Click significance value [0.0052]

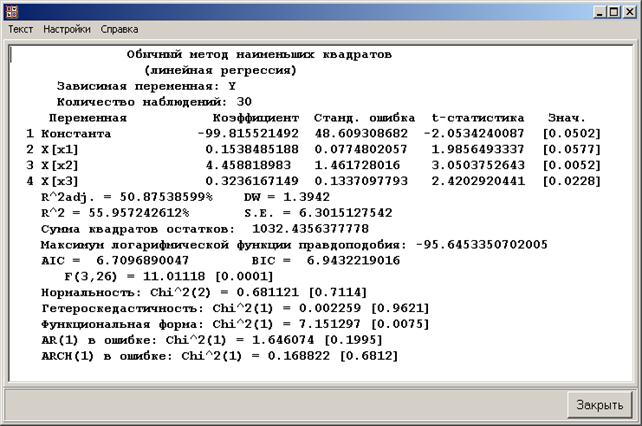[572, 165]
